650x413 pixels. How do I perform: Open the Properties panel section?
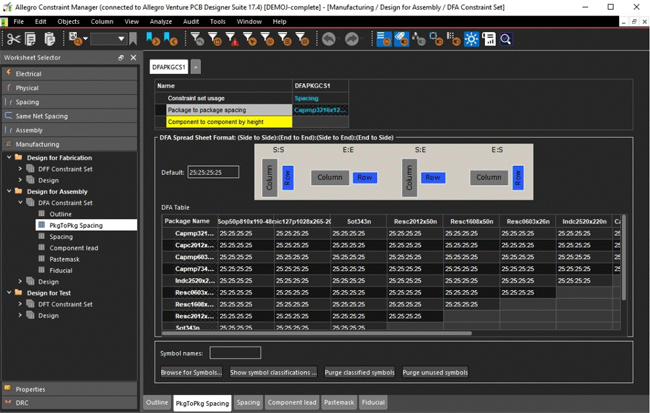click(x=70, y=389)
